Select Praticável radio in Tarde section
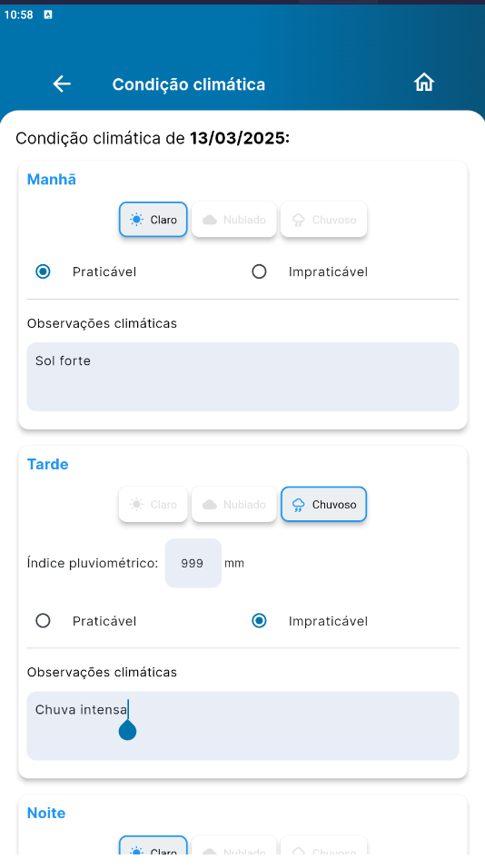 [x=43, y=621]
